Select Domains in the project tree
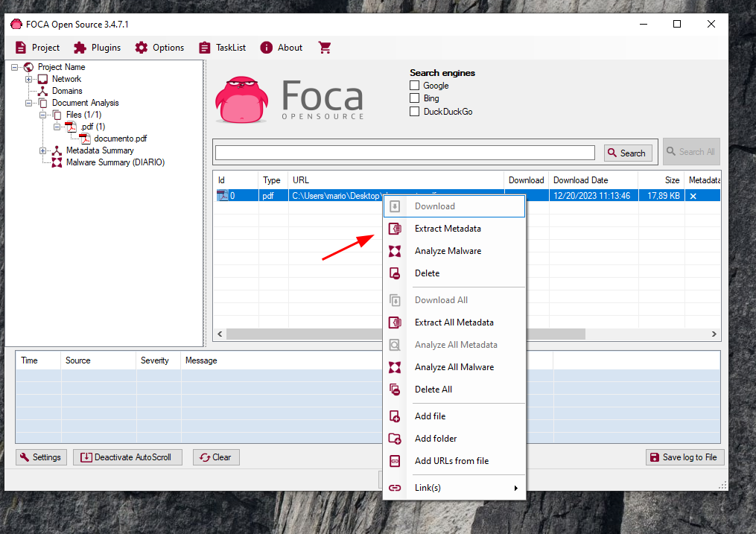 pyautogui.click(x=67, y=91)
